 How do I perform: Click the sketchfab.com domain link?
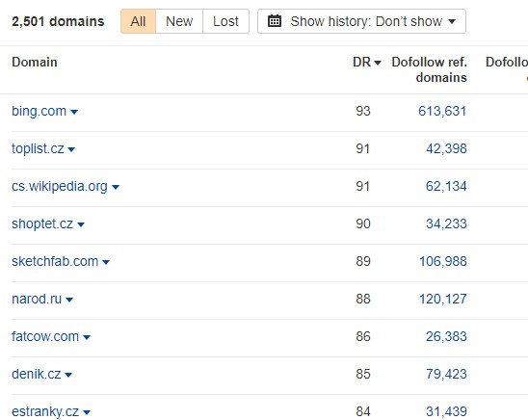55,261
